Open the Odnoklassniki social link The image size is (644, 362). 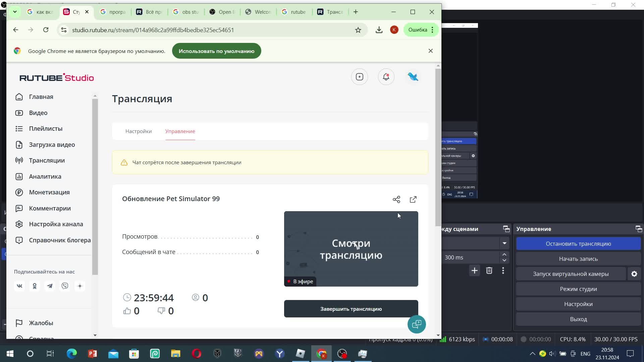(x=35, y=286)
